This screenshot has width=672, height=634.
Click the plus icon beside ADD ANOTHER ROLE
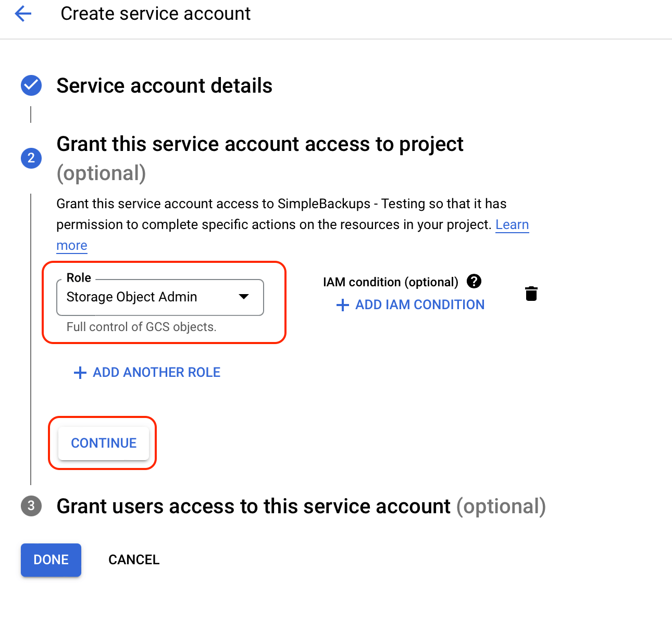(79, 372)
